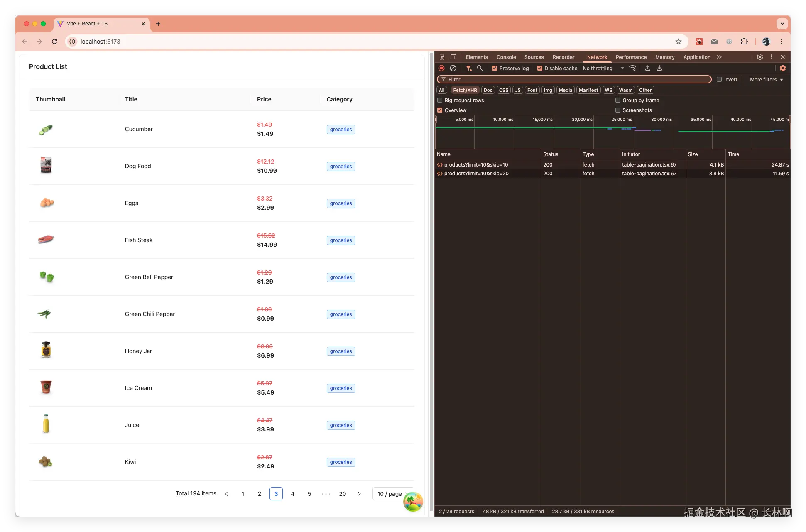Expand the More filters dropdown
Viewport: 806px width, 532px height.
pos(766,79)
